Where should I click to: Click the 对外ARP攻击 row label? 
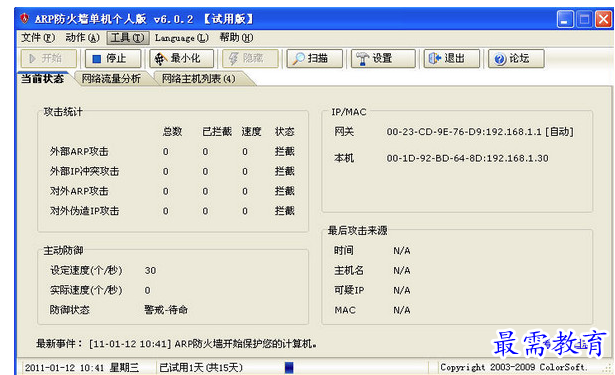pyautogui.click(x=79, y=191)
